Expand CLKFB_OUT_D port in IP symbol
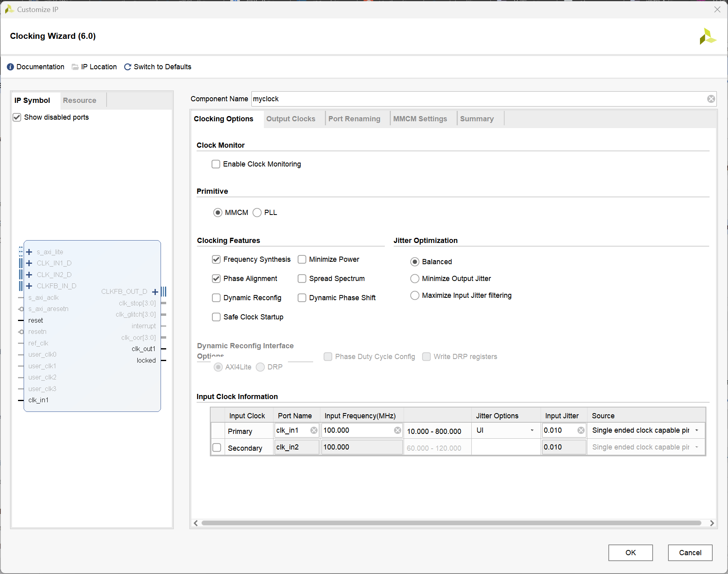 [x=155, y=291]
